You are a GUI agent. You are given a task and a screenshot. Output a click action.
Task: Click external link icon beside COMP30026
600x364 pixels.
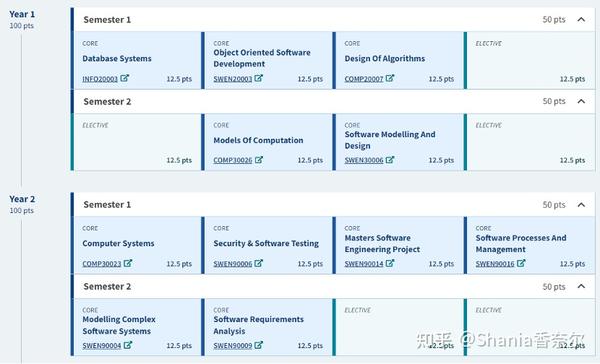[259, 160]
